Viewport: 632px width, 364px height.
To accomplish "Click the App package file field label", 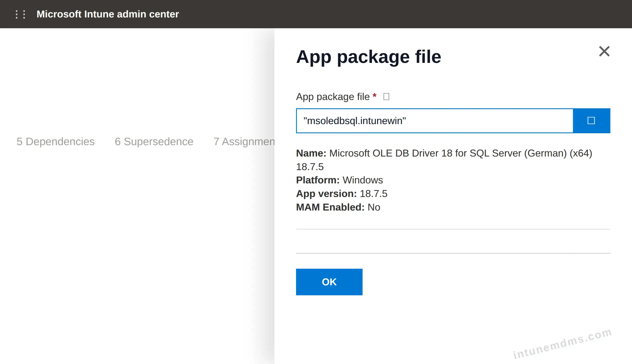I will click(x=333, y=97).
